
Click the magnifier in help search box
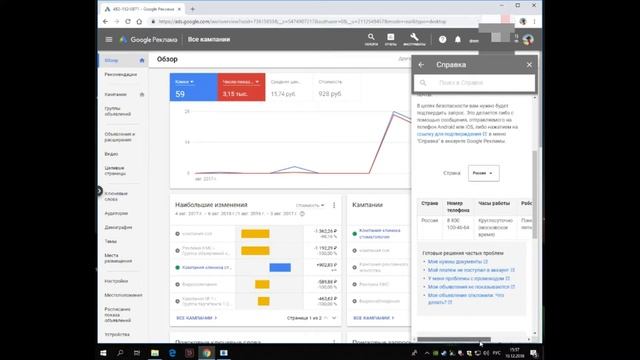(x=423, y=83)
